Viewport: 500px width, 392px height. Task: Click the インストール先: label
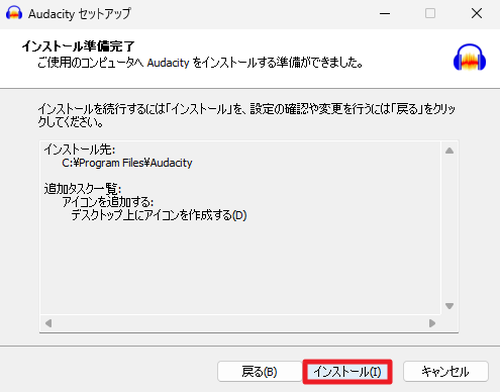point(79,150)
